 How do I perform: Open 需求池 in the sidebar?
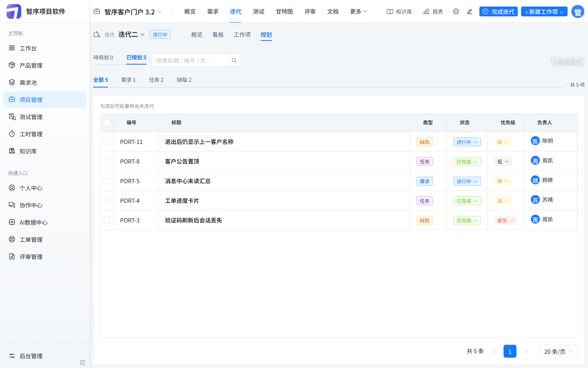tap(45, 83)
